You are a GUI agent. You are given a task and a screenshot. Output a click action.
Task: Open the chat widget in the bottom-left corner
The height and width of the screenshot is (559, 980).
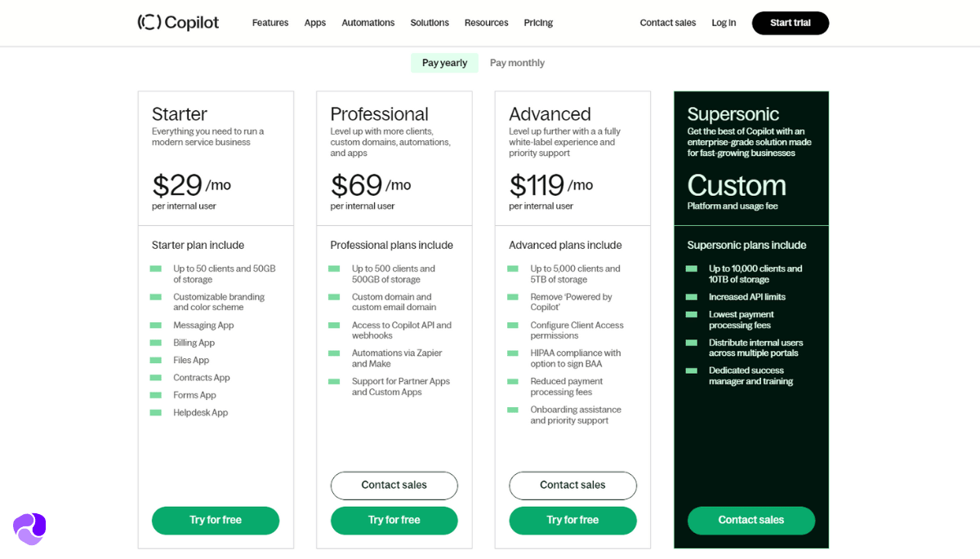(x=28, y=529)
